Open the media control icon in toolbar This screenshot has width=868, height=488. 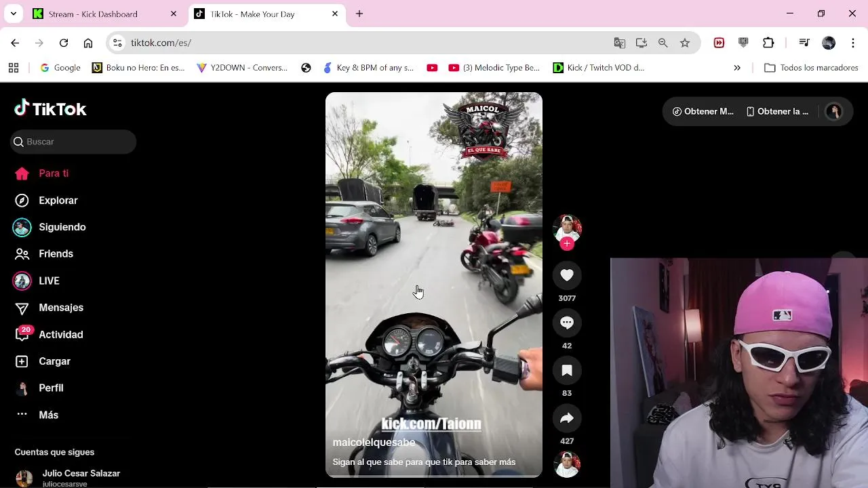(x=804, y=43)
